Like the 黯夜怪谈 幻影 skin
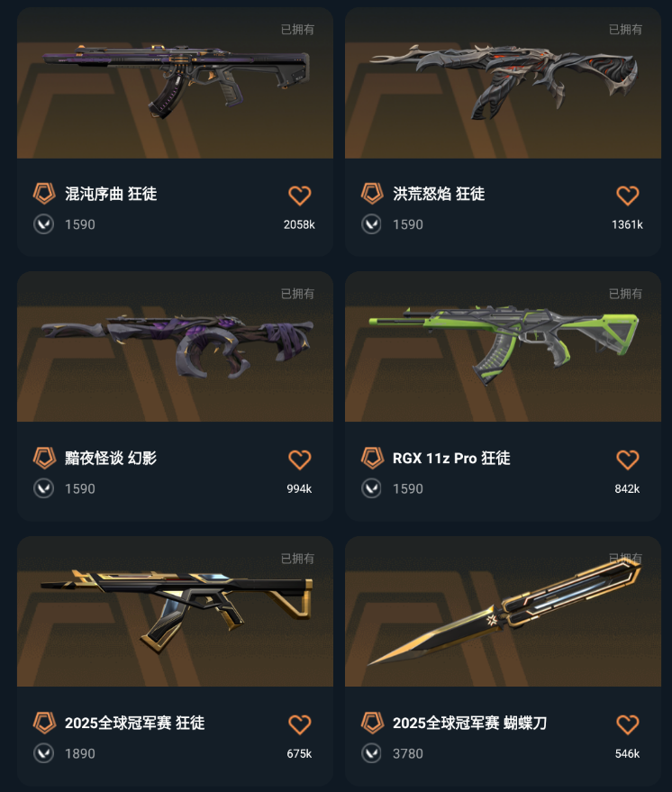The height and width of the screenshot is (792, 672). click(299, 460)
